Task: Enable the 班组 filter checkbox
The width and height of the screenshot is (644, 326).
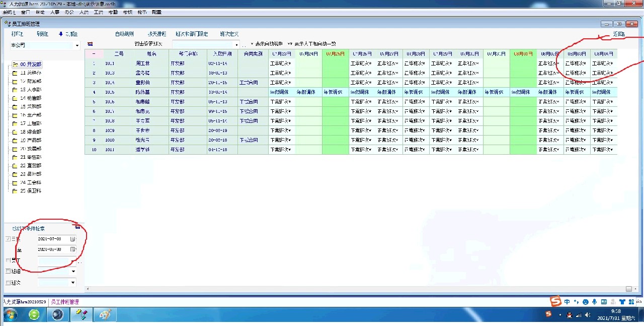Action: click(x=8, y=271)
